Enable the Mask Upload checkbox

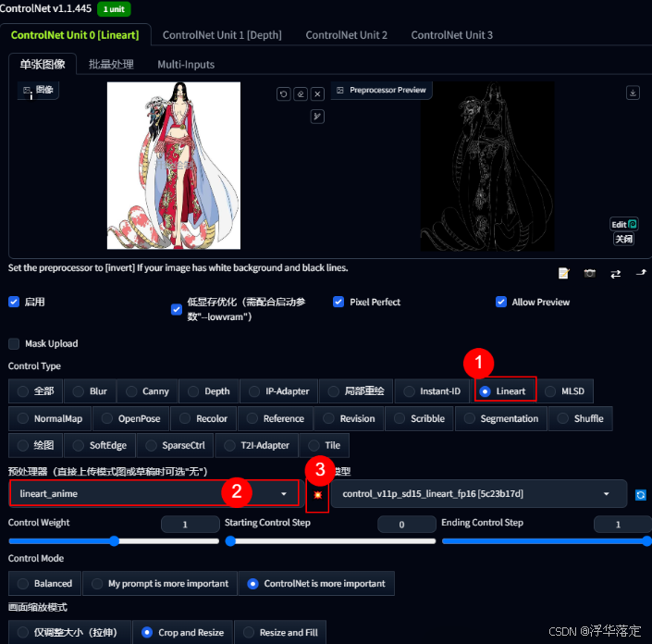[x=14, y=343]
